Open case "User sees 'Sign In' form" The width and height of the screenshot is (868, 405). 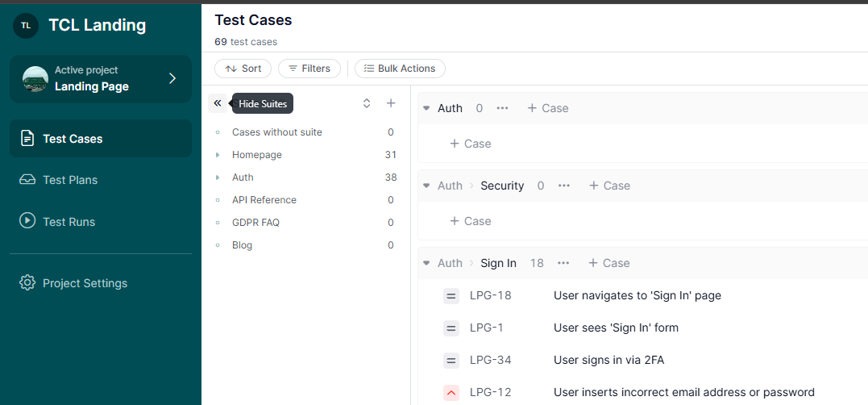coord(616,328)
